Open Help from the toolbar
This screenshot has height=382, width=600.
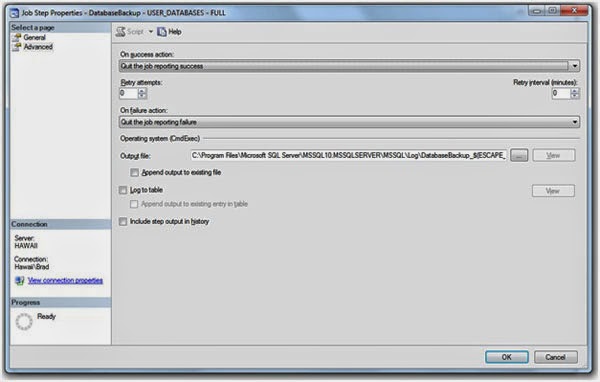[174, 32]
